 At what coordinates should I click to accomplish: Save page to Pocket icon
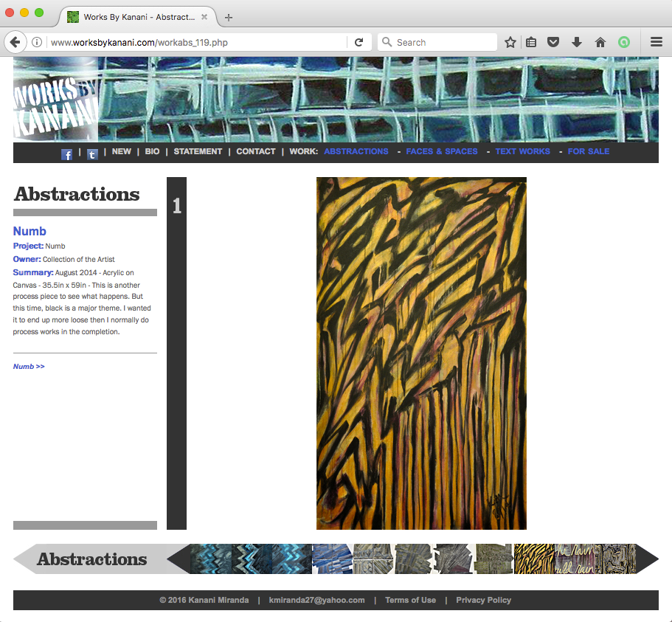(553, 43)
